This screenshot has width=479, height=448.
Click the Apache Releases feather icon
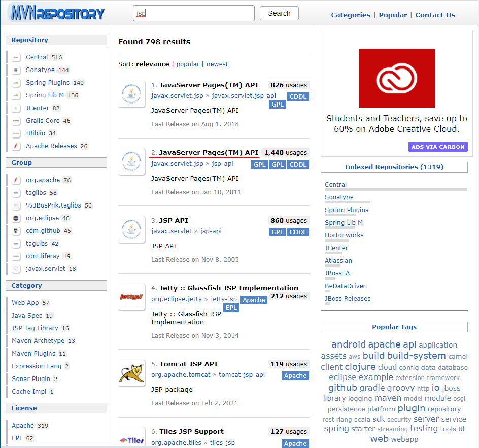(x=16, y=146)
